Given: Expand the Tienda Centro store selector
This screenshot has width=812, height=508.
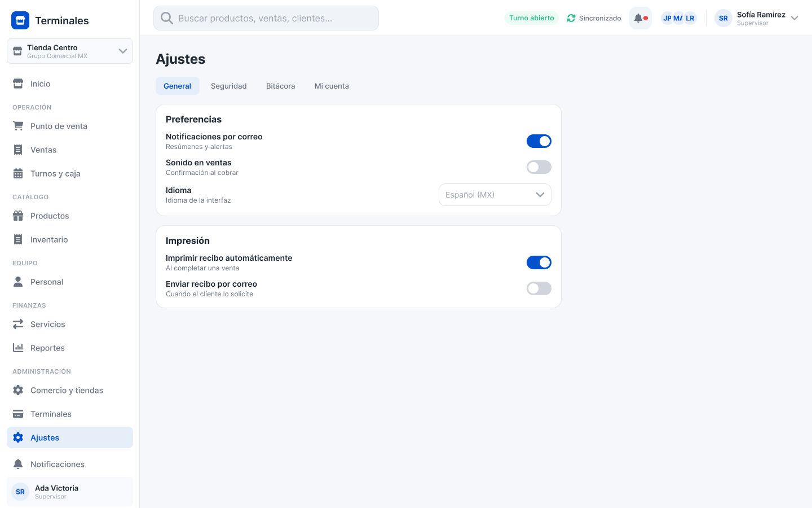Looking at the screenshot, I should (x=70, y=51).
